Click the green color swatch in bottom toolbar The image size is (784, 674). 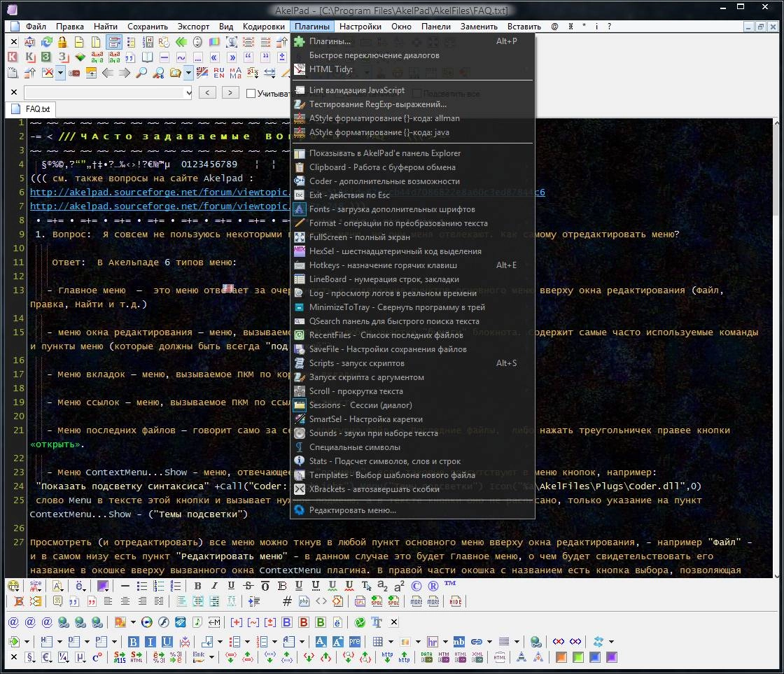coord(578,657)
